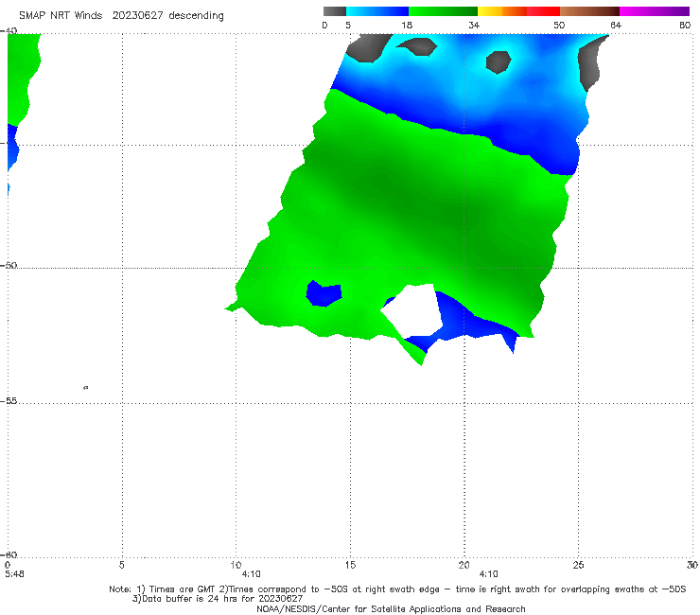This screenshot has width=700, height=615.
Task: Click the swath time '5:48'
Action: click(x=15, y=574)
